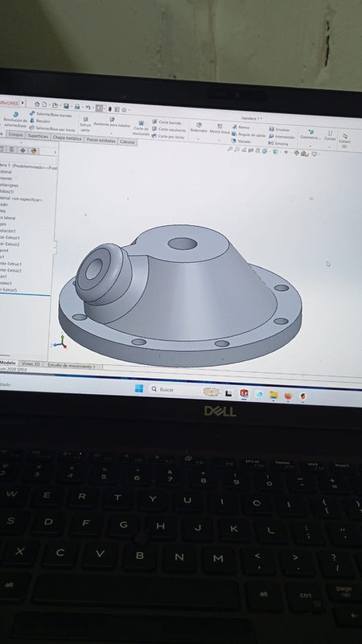Screen dimensions: 362x644
Task: Select the Simetría mirror tool
Action: [278, 143]
